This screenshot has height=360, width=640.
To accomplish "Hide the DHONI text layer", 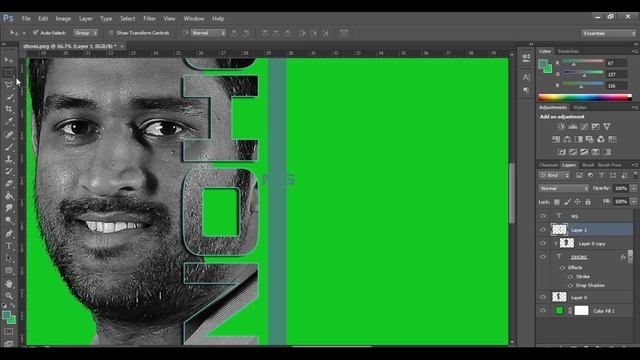I will click(x=543, y=257).
